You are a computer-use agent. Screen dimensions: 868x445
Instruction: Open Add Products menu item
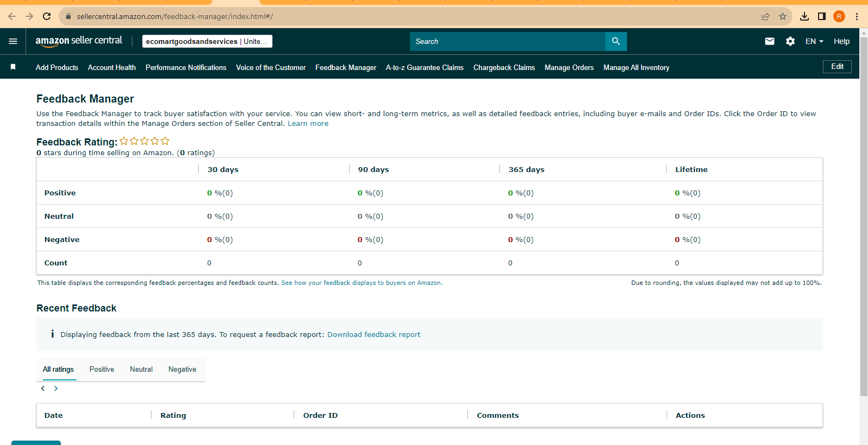57,67
